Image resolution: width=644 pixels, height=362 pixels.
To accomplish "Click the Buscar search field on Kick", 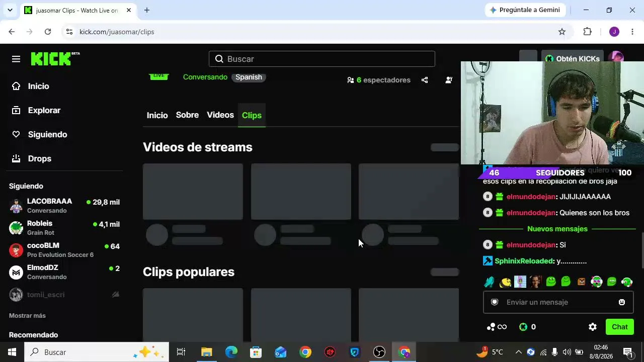I will tap(322, 59).
